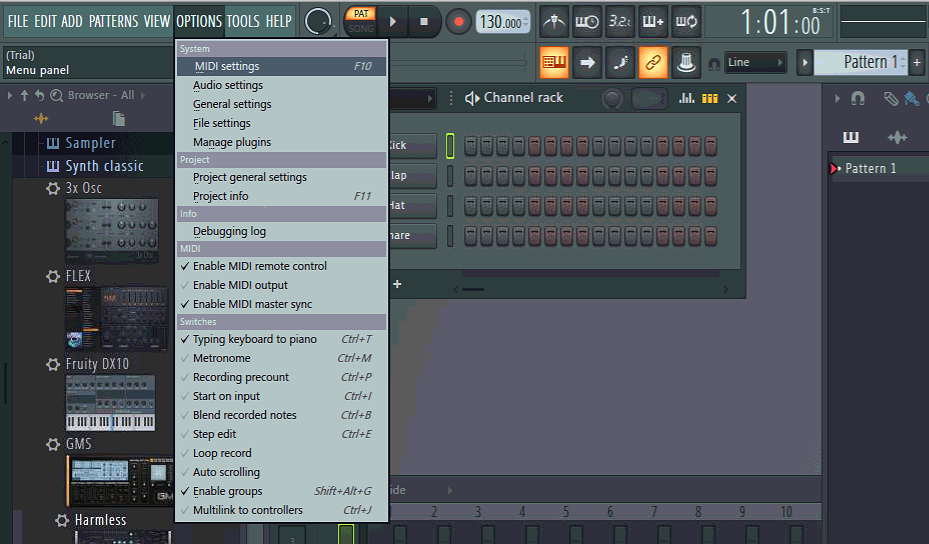
Task: Open the TOOLS menu
Action: coord(243,21)
